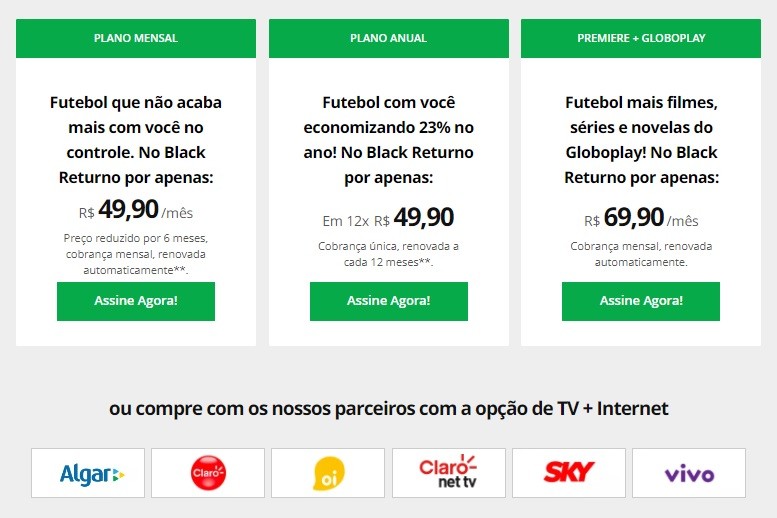
Task: Open the Vivo partner logo
Action: [689, 473]
